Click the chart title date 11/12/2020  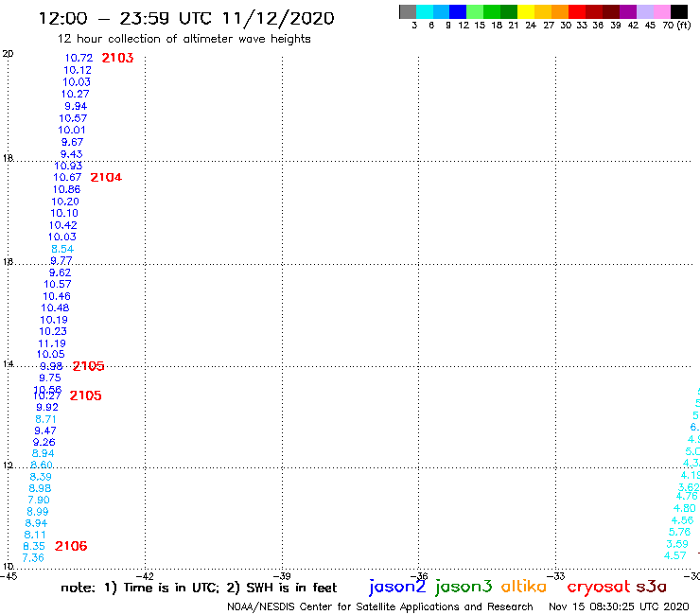(278, 19)
